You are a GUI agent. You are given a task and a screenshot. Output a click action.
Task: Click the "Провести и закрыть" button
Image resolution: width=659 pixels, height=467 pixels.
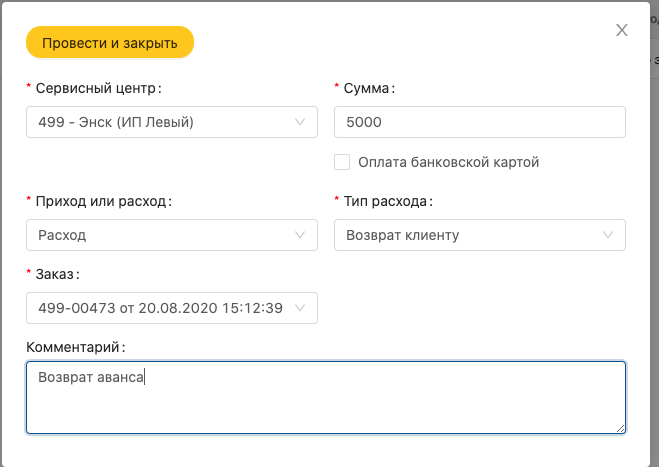click(109, 43)
